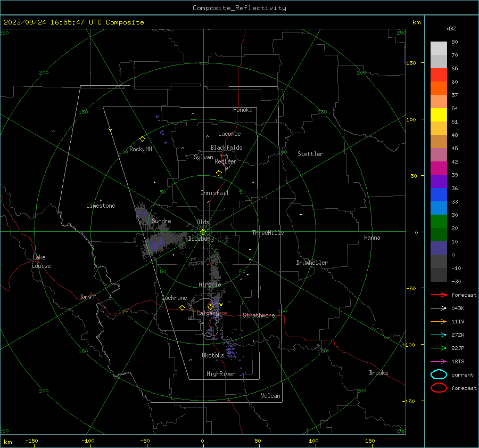Click the Banff town label
This screenshot has width=479, height=448.
(x=88, y=297)
